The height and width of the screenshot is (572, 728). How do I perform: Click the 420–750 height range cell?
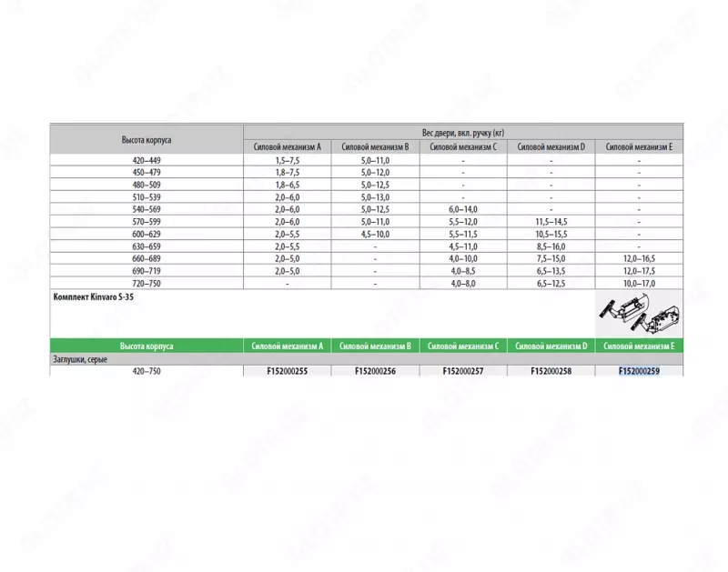pyautogui.click(x=146, y=371)
